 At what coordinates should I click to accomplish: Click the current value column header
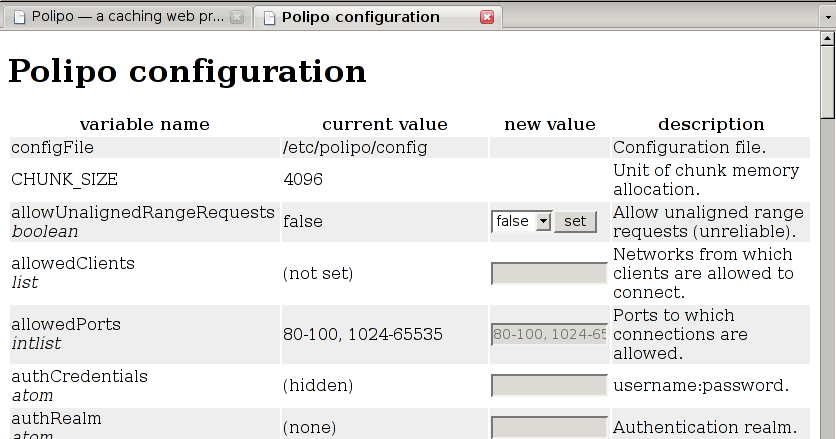(385, 124)
